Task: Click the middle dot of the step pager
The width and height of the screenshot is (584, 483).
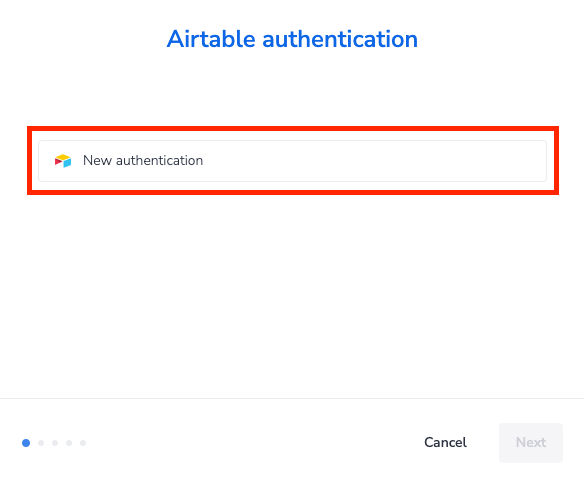Action: coord(55,443)
